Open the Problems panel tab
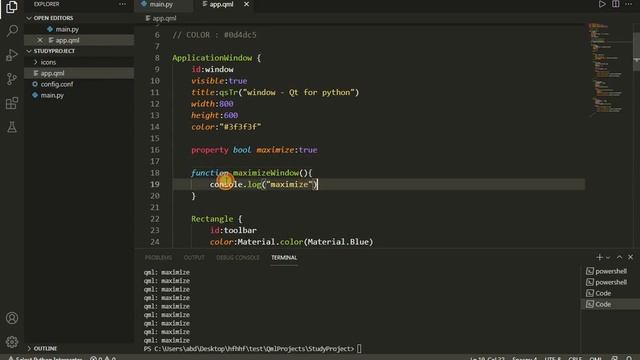 pos(158,258)
